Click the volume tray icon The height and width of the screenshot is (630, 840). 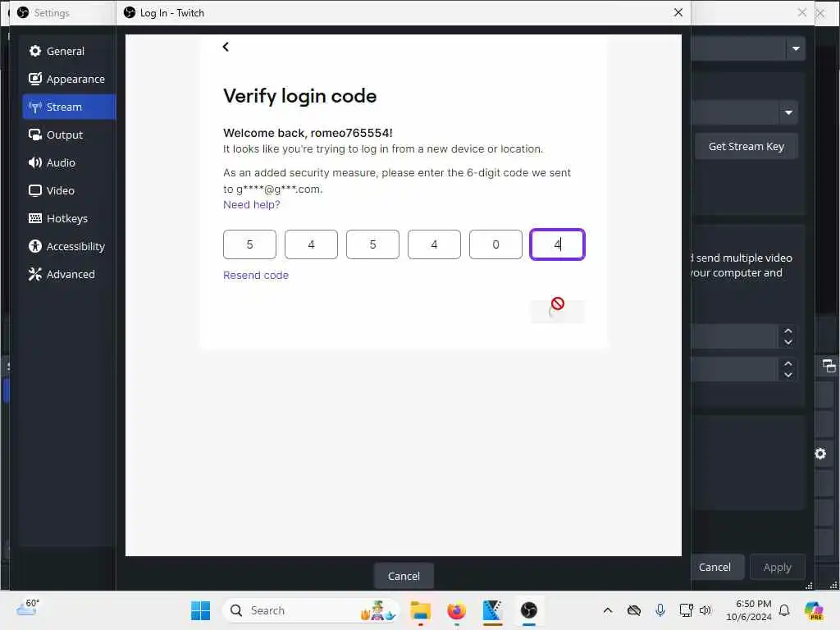pyautogui.click(x=705, y=610)
